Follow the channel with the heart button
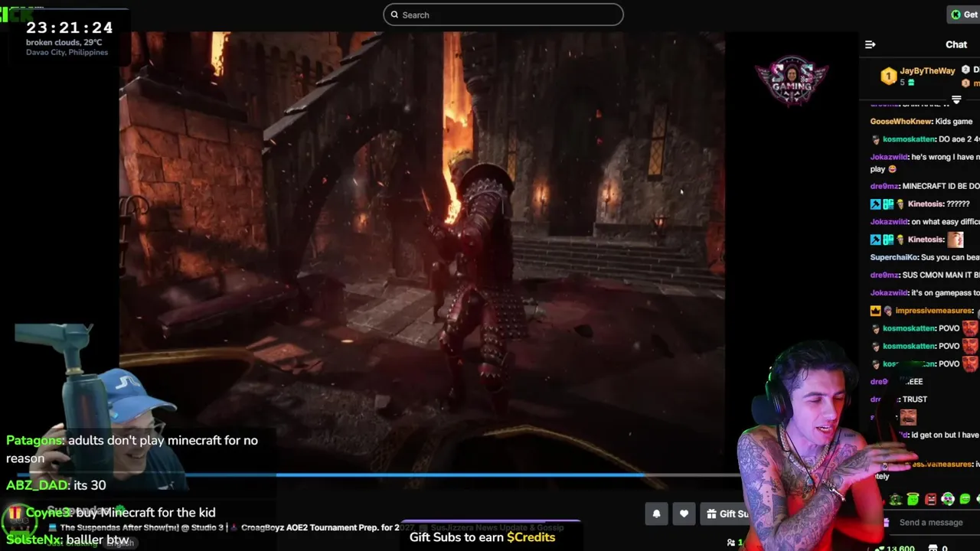980x551 pixels. tap(684, 514)
